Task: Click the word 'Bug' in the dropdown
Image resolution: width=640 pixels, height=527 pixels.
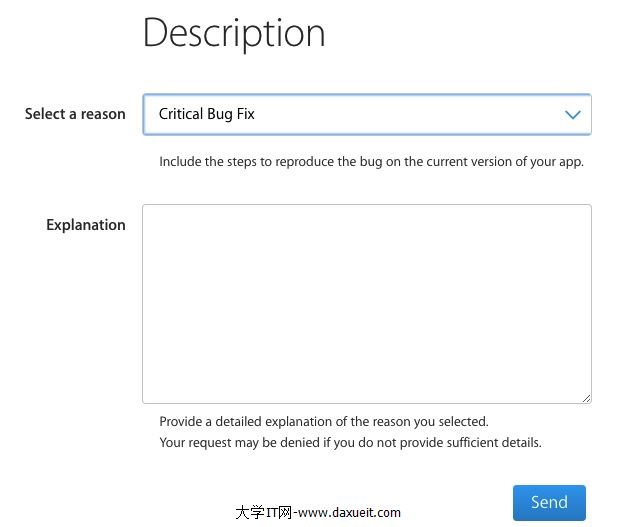Action: [x=218, y=114]
